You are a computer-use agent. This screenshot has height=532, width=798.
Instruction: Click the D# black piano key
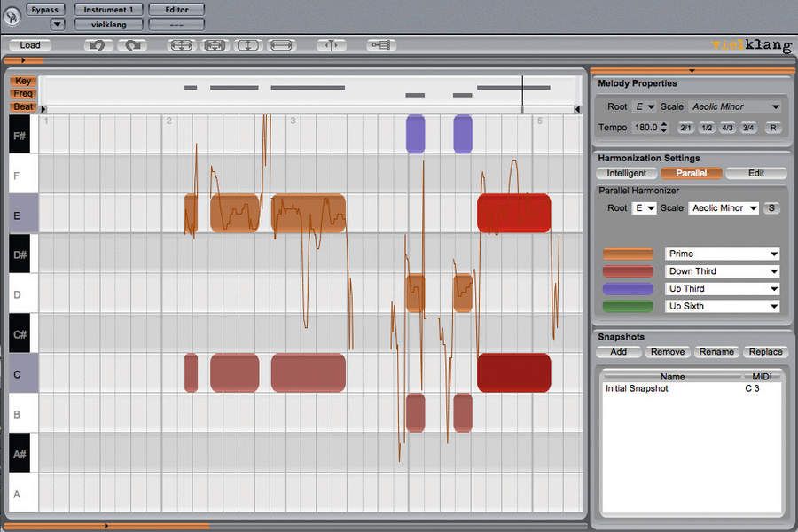[x=20, y=254]
